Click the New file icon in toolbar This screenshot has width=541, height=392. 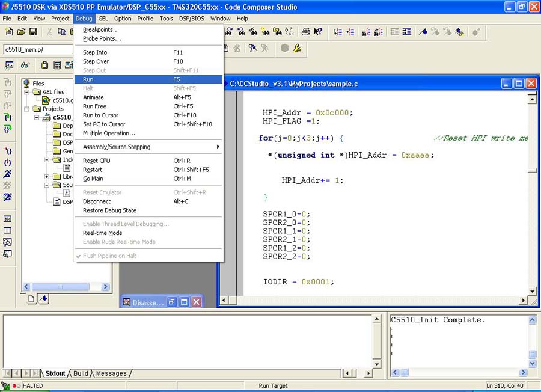(x=9, y=32)
